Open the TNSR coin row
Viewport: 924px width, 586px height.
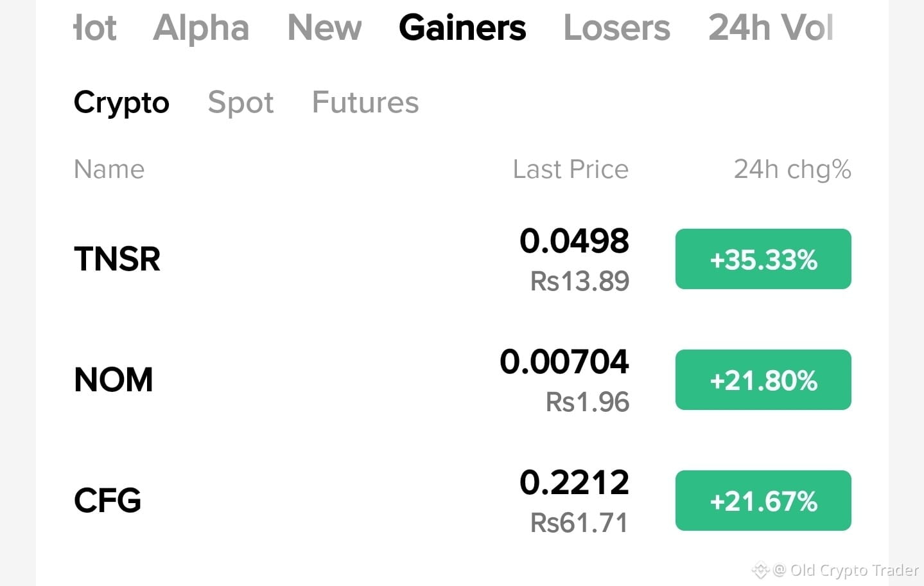pyautogui.click(x=462, y=259)
